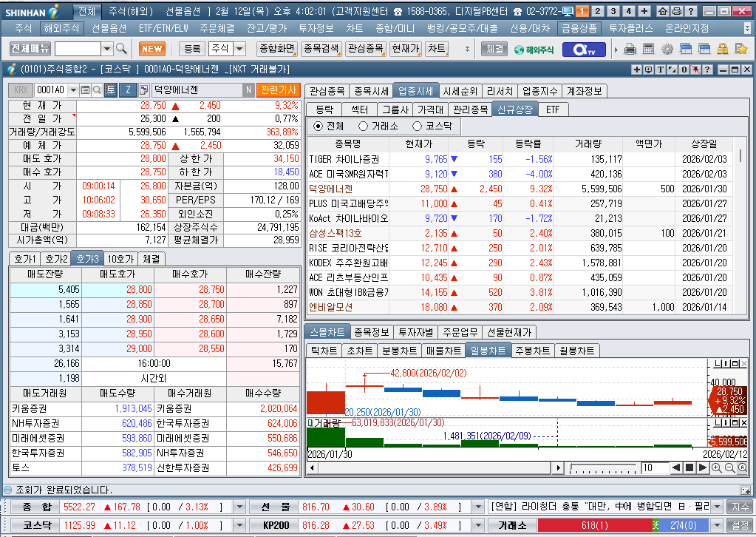The width and height of the screenshot is (756, 537).
Task: Open the menu search box dropdown arrow
Action: tap(107, 49)
